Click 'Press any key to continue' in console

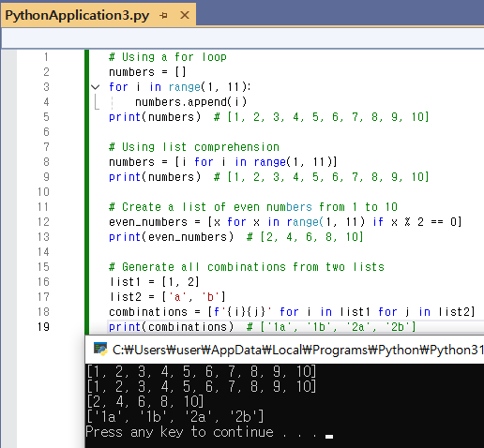point(179,432)
